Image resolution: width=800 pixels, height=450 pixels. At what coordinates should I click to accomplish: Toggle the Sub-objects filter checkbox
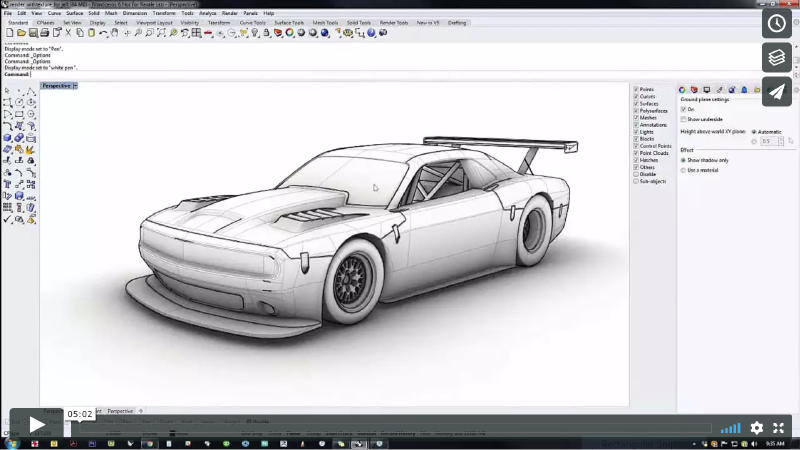(x=636, y=181)
